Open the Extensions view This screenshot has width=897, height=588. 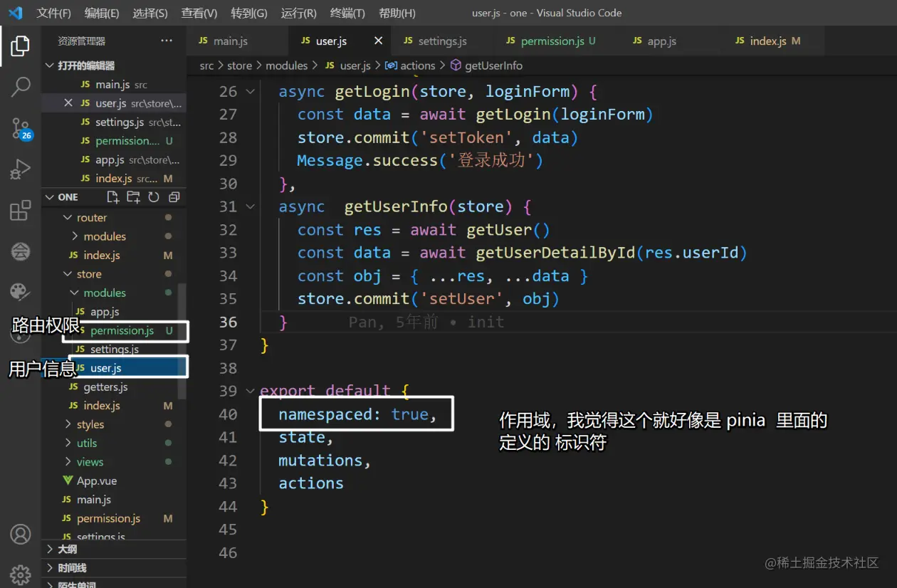tap(21, 210)
